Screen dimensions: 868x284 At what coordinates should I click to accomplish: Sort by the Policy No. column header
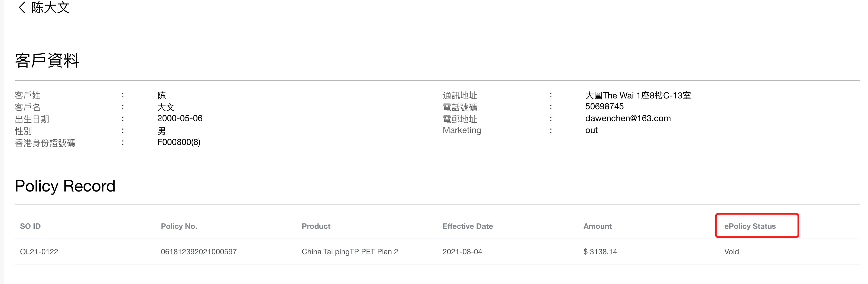coord(179,226)
